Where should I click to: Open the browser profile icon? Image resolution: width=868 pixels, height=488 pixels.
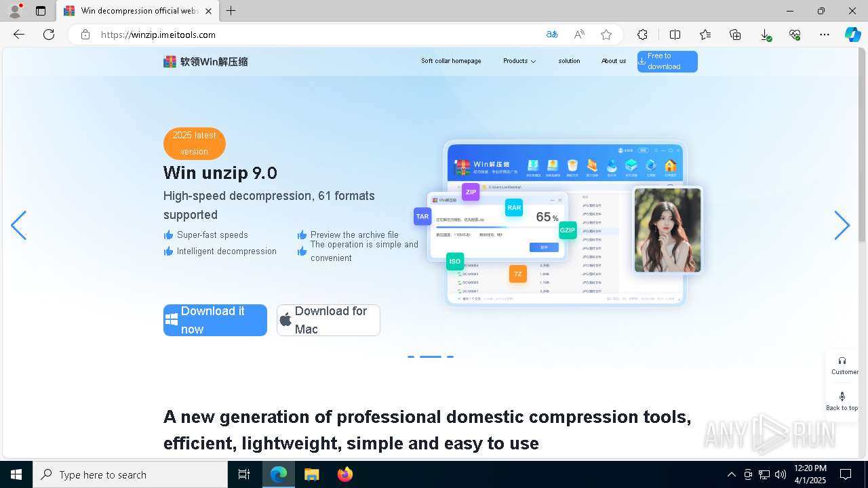15,11
